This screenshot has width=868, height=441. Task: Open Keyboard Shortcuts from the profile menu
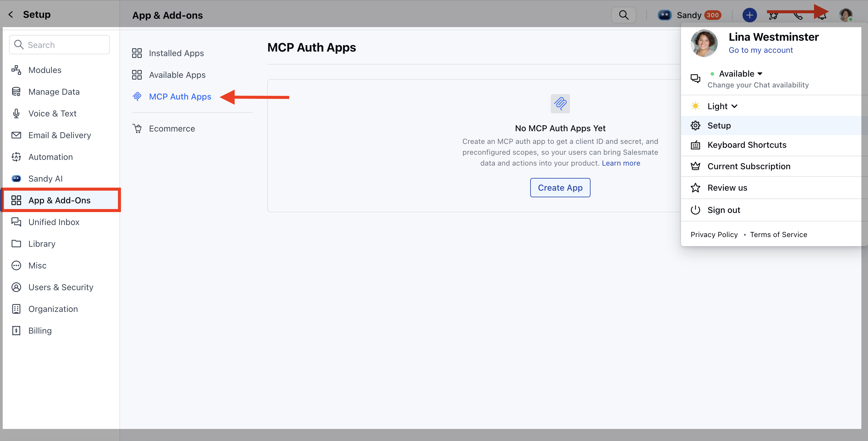[774, 145]
